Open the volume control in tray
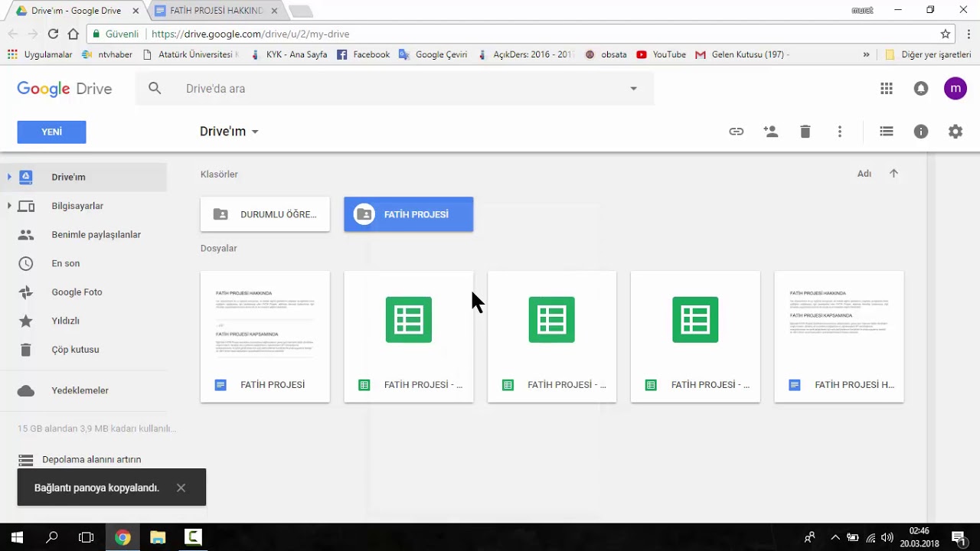The width and height of the screenshot is (980, 551). [887, 537]
